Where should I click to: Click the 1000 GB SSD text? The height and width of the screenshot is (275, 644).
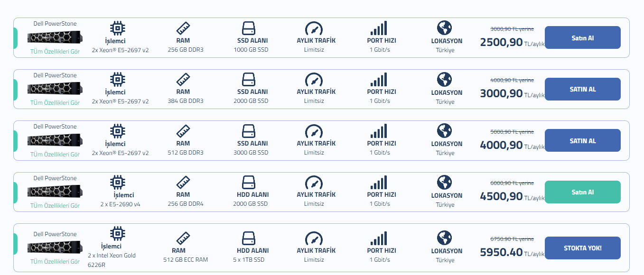[251, 50]
